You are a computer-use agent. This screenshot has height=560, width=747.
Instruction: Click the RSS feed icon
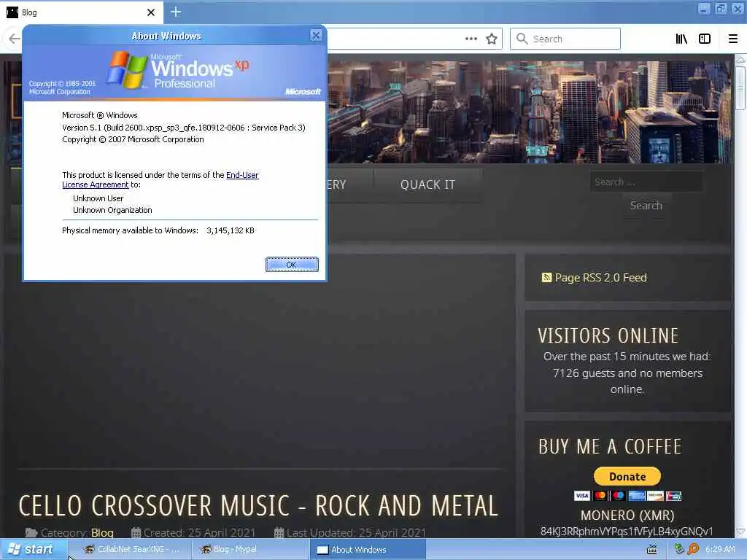(x=546, y=277)
